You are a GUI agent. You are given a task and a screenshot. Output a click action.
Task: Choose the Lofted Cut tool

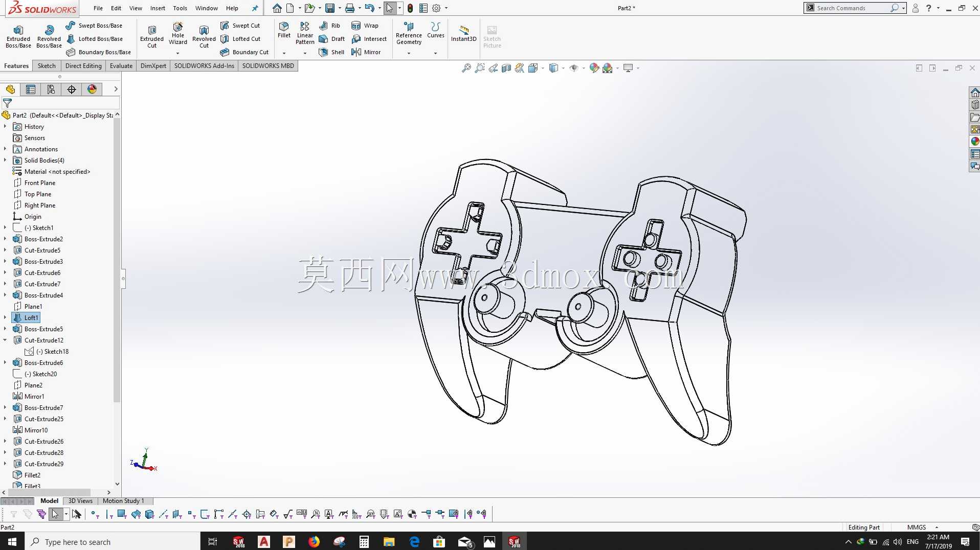240,39
